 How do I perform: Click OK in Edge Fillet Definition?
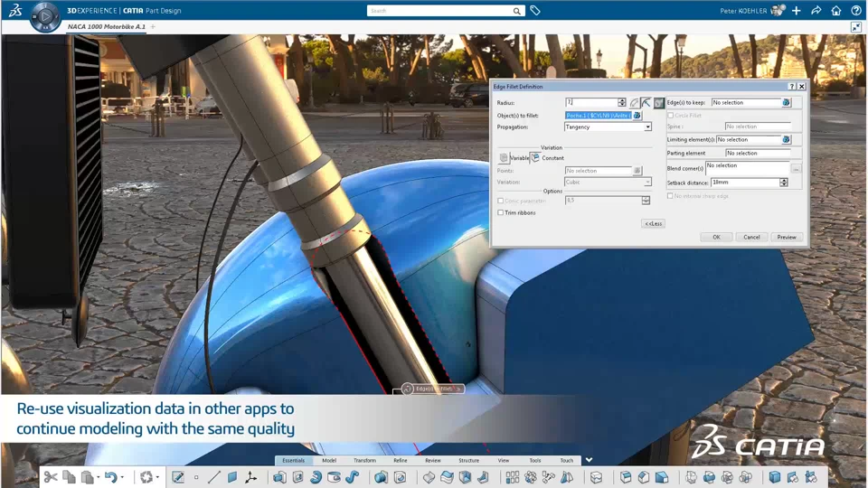pyautogui.click(x=716, y=237)
